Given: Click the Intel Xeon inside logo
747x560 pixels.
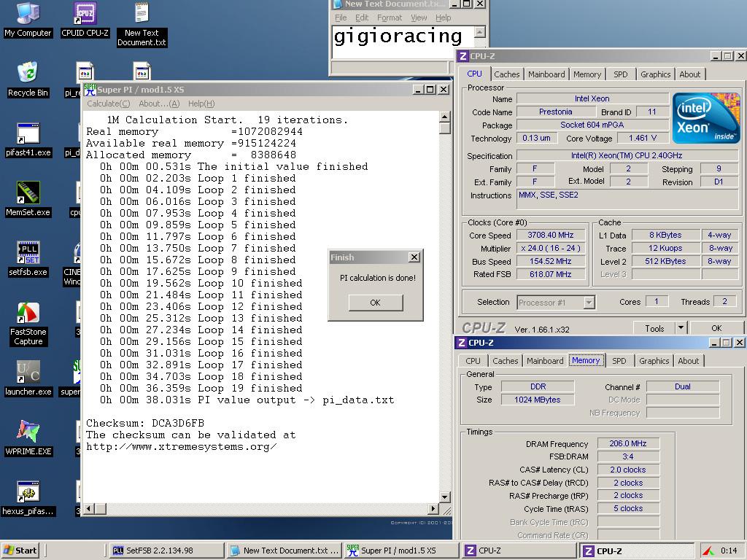Looking at the screenshot, I should tap(706, 118).
